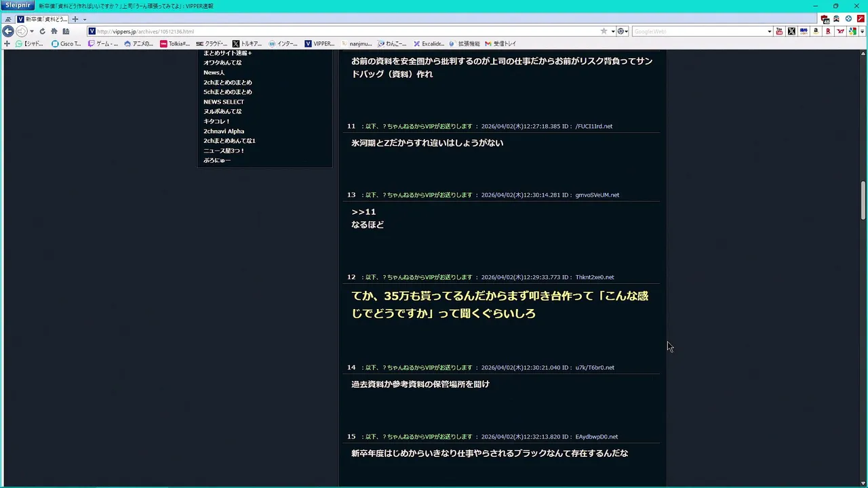Screen dimensions: 868x488
Task: Expand the tab list dropdown arrow
Action: click(84, 19)
